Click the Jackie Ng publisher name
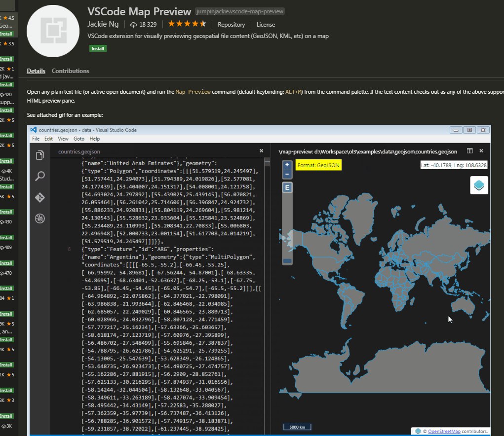This screenshot has width=504, height=436. click(103, 24)
